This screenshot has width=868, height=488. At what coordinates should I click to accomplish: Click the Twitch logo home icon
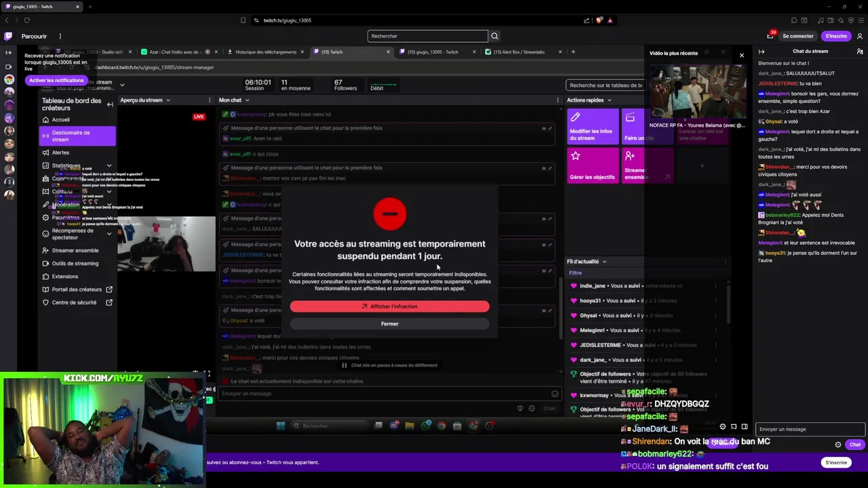click(8, 36)
